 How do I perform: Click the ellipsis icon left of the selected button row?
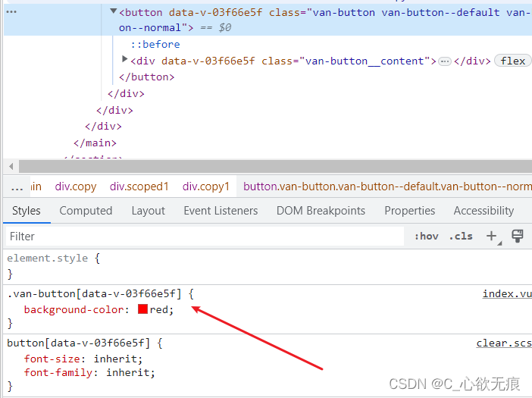tap(11, 12)
